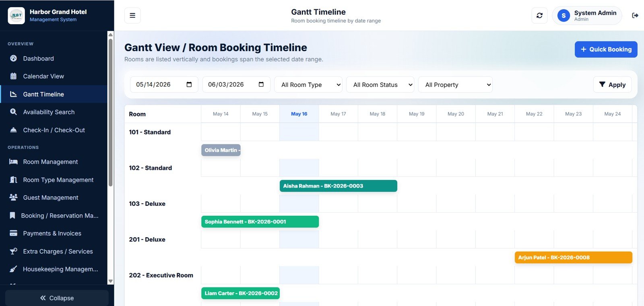The image size is (644, 306).
Task: Open Aisha Rahman BK-2026-0003 booking
Action: click(x=339, y=186)
